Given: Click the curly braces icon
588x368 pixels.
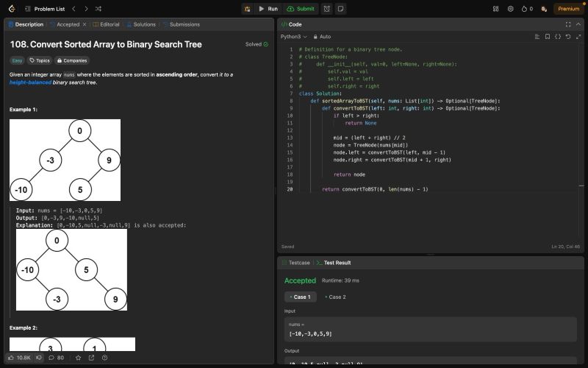Looking at the screenshot, I should (x=558, y=36).
